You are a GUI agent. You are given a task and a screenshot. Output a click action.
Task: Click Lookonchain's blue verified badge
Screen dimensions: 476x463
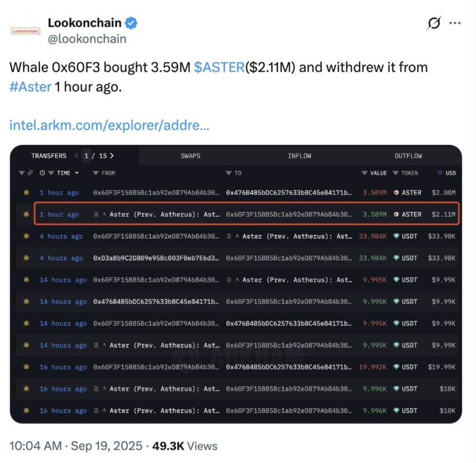point(131,23)
